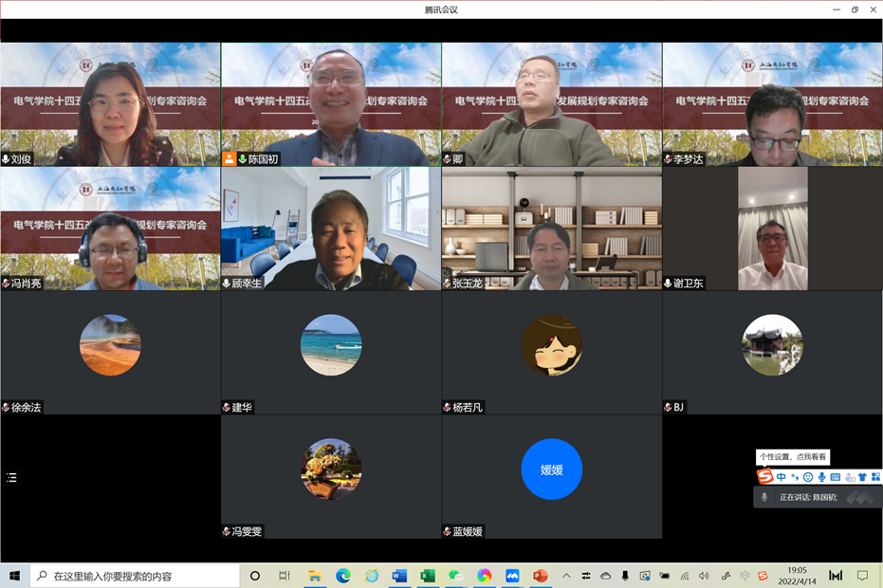Open the Sogou soft keyboard
Viewport: 883px width, 588px height.
coord(836,477)
